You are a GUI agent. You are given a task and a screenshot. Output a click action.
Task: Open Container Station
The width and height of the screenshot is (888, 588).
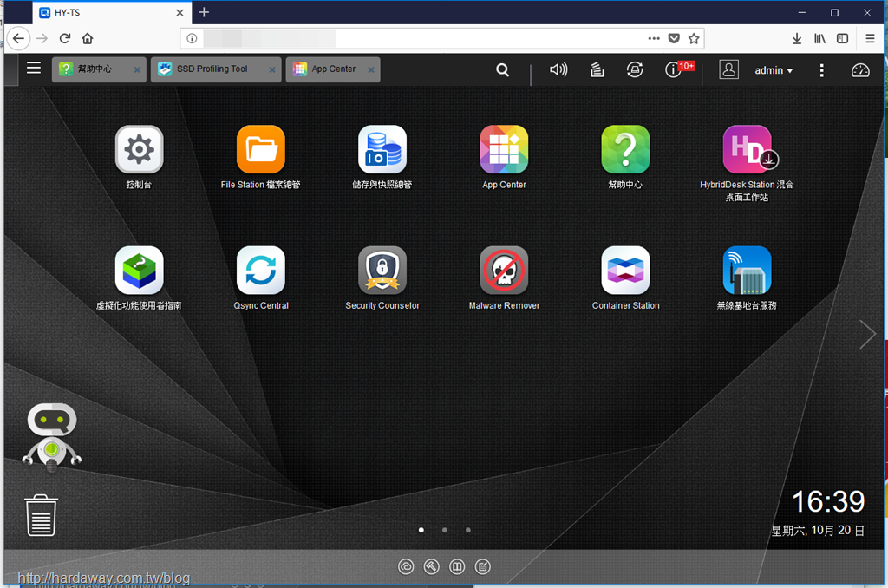click(x=625, y=271)
